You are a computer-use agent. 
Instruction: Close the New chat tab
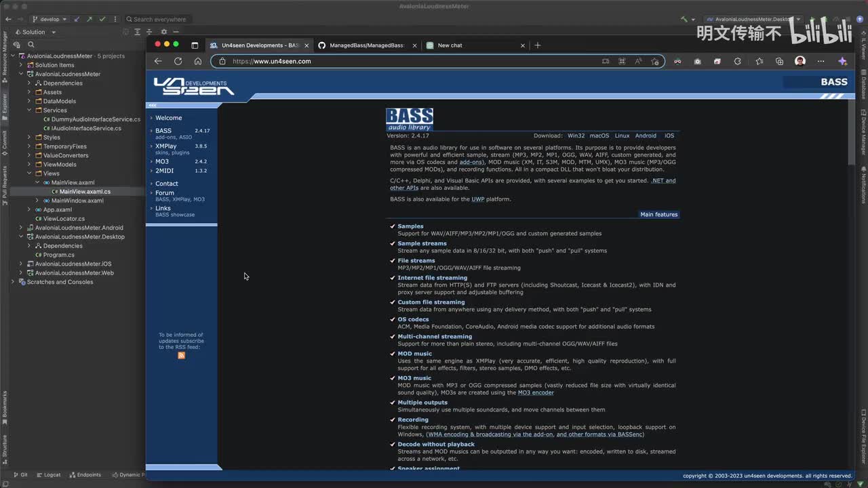point(522,45)
